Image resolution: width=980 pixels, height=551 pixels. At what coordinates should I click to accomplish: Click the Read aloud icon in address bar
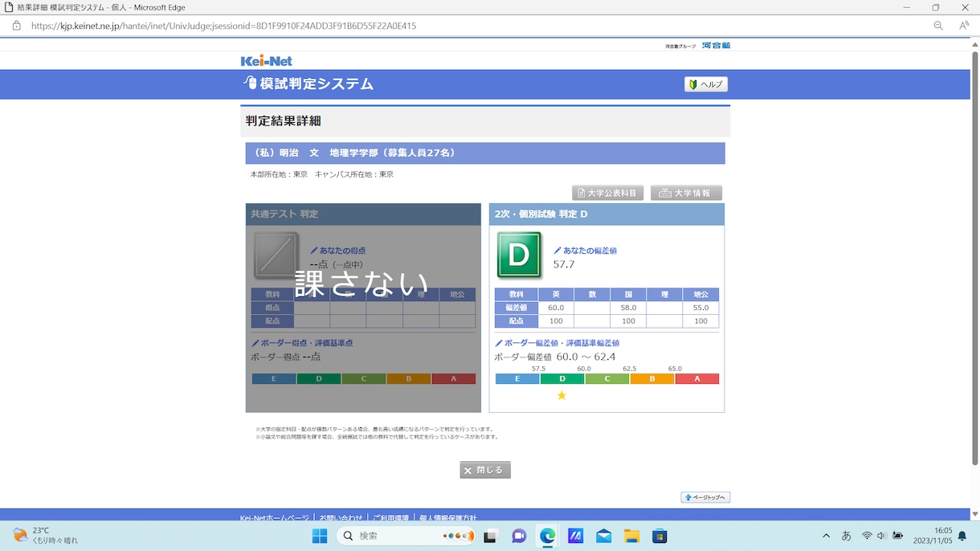[x=964, y=26]
